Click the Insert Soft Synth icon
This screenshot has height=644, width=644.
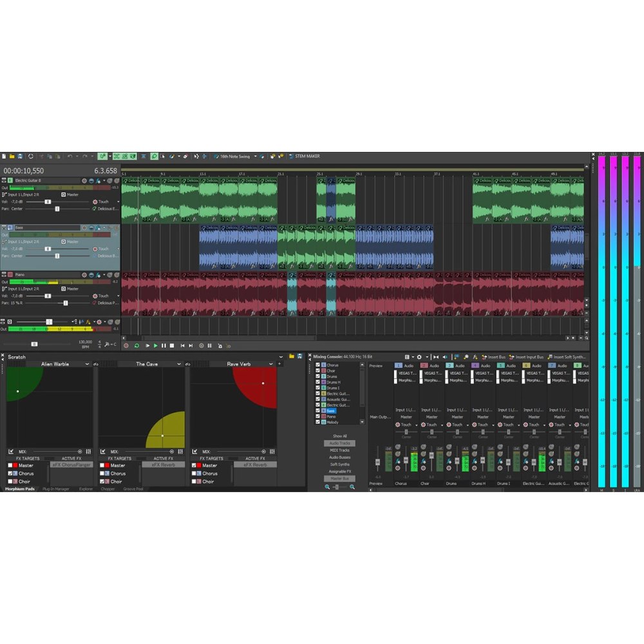coord(550,357)
